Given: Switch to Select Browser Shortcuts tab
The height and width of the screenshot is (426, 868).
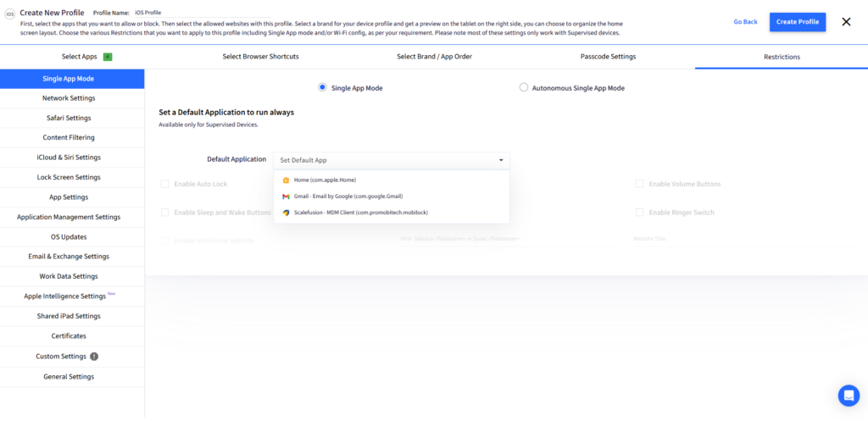Looking at the screenshot, I should (x=260, y=57).
